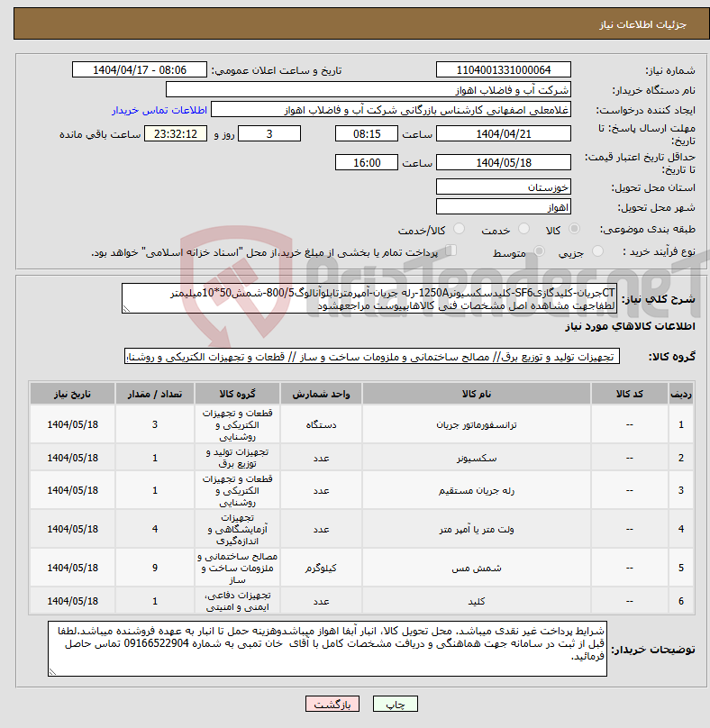Viewport: 710px width, 728px height.
Task: Select the جزیی purchase type radio
Action: point(597,251)
